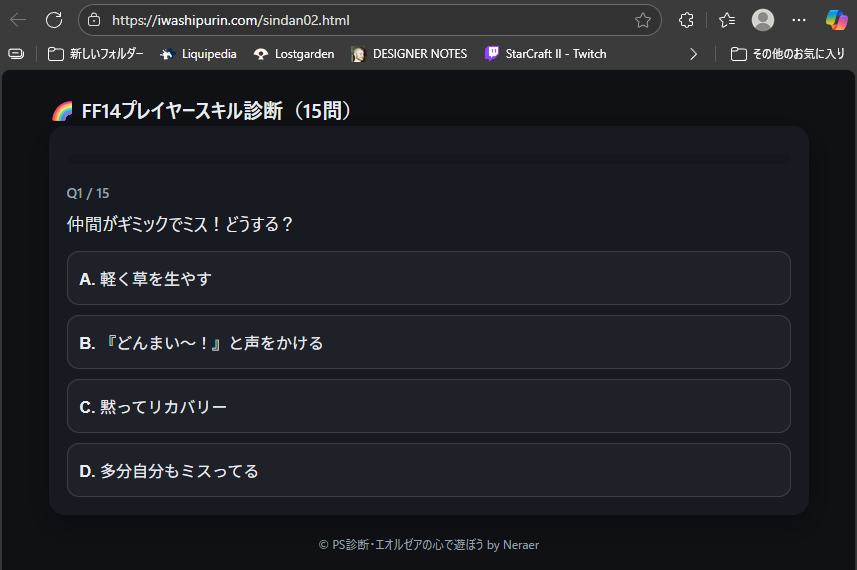
Task: Bookmark page with the star icon
Action: [x=643, y=20]
